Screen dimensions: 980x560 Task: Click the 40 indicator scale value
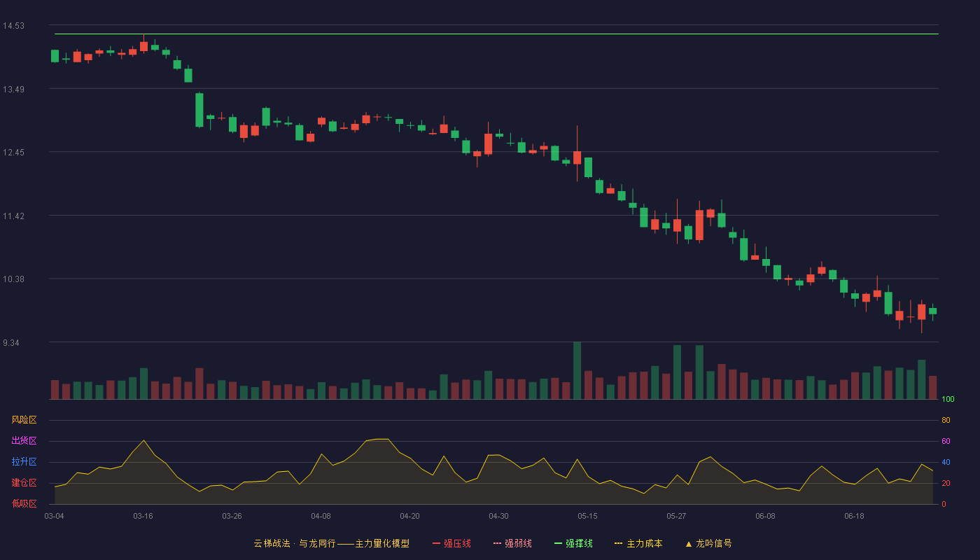(946, 462)
